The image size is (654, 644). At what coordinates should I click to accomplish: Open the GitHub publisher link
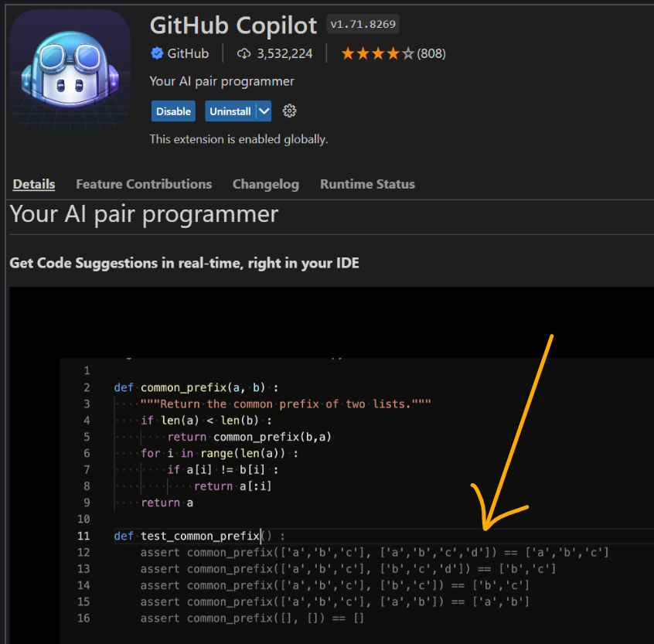point(188,53)
